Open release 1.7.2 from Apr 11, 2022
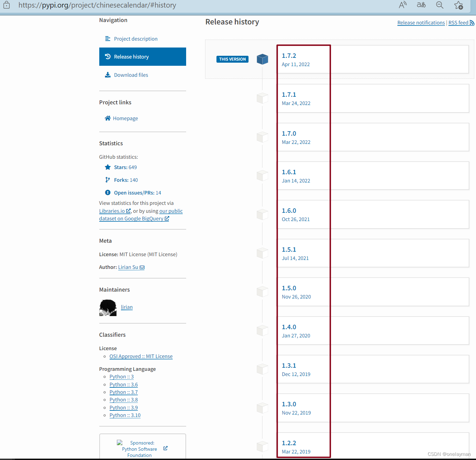Image resolution: width=476 pixels, height=460 pixels. pos(373,59)
